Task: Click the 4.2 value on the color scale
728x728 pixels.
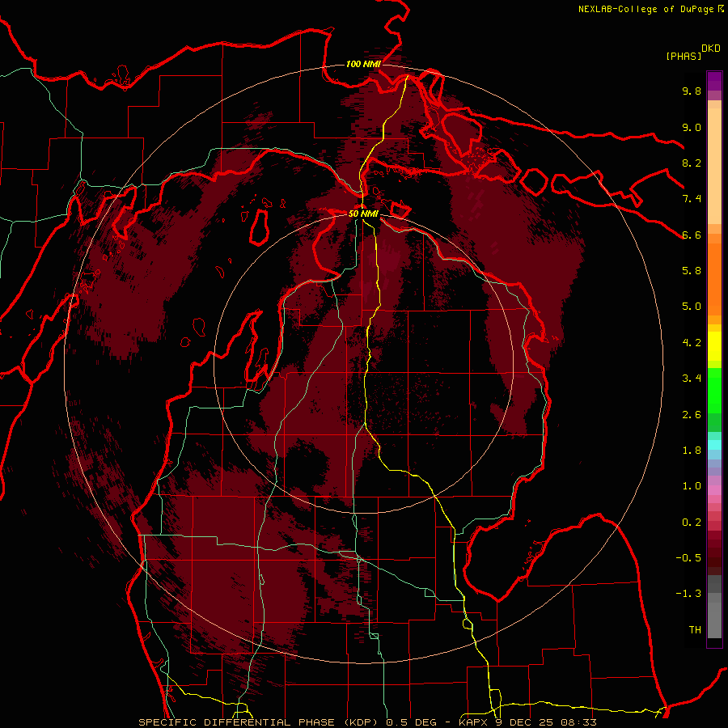Action: (692, 343)
